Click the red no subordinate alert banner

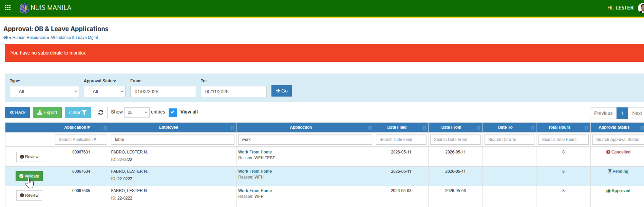[x=324, y=53]
